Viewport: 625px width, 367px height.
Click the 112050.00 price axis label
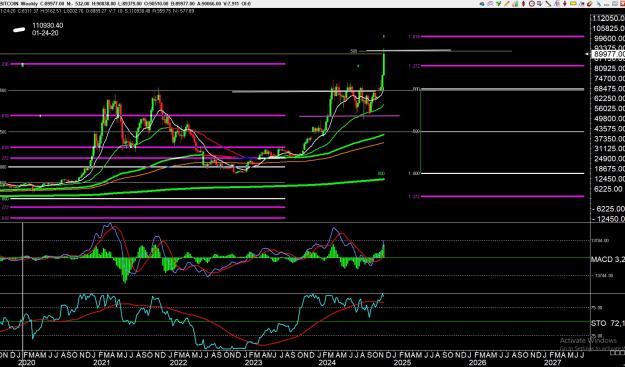(x=609, y=18)
